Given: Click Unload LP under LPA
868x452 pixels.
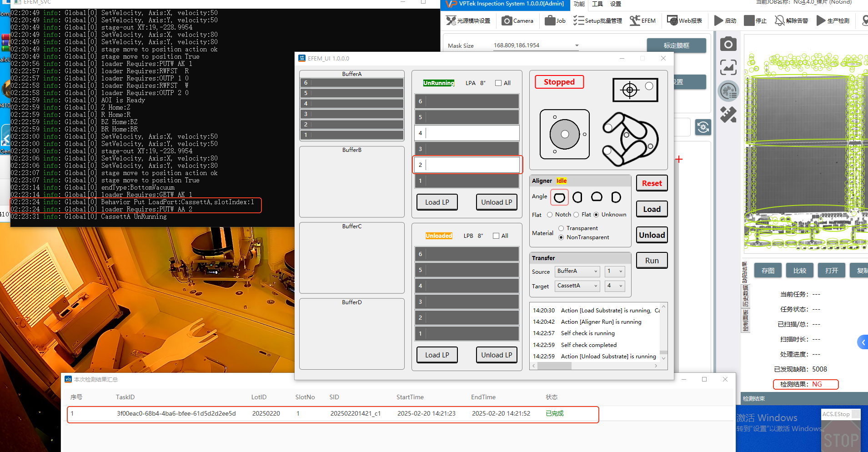Looking at the screenshot, I should tap(497, 202).
